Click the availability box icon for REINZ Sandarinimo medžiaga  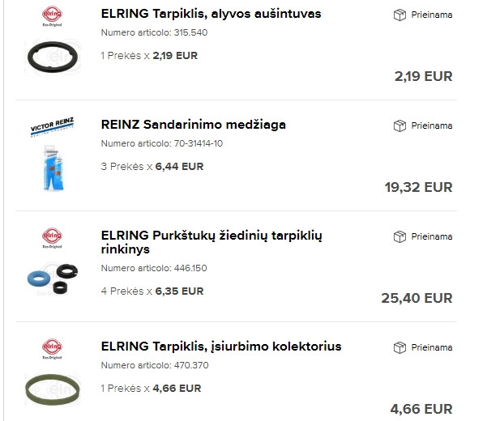point(399,125)
